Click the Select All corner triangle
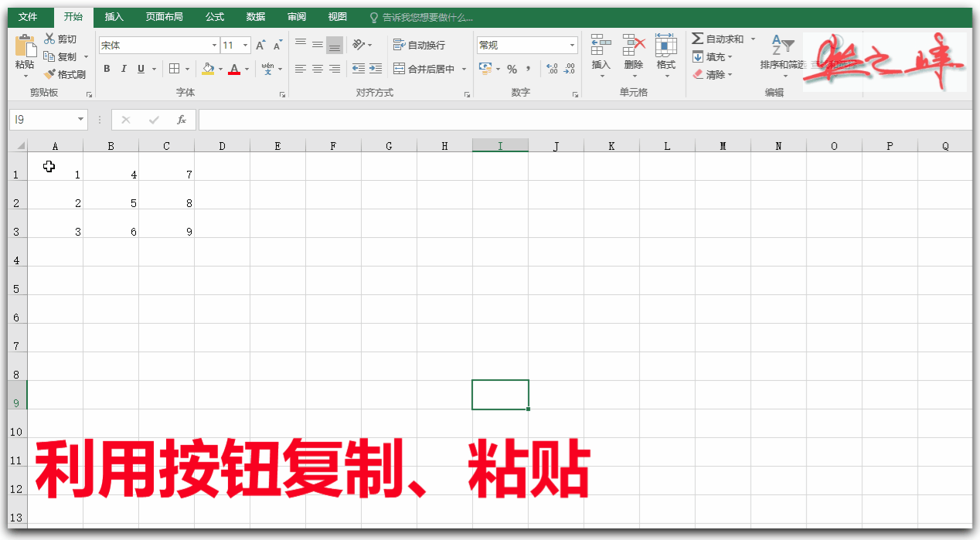Screen dimensions: 980x540 (x=19, y=145)
